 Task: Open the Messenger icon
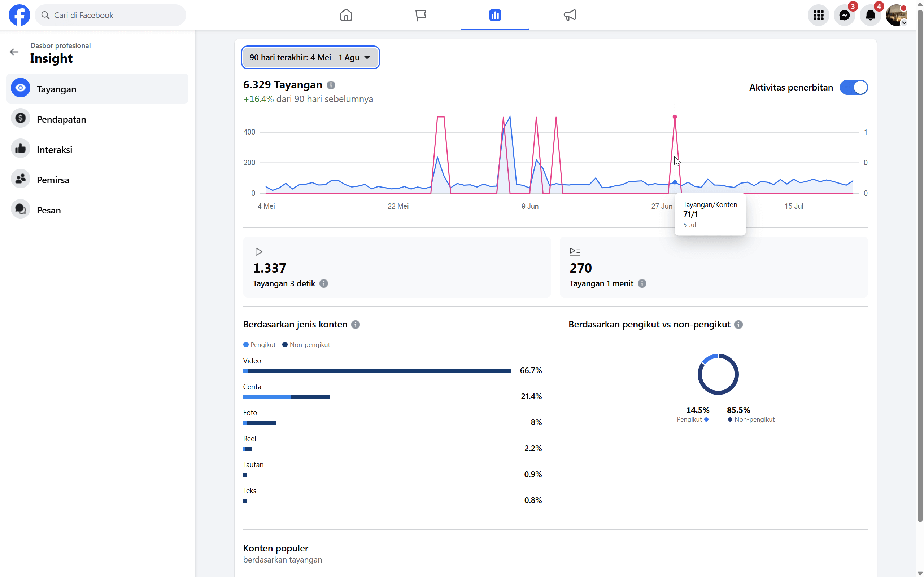point(844,15)
